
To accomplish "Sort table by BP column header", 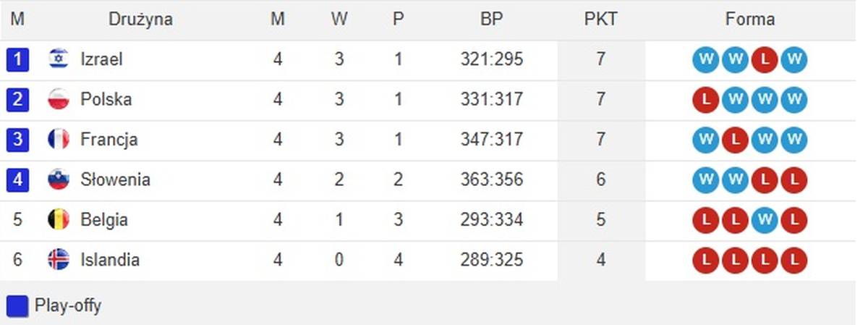I will pyautogui.click(x=491, y=20).
